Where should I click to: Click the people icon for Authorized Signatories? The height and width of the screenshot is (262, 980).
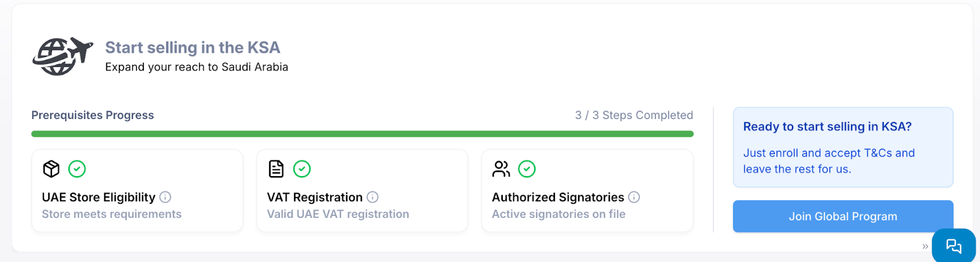(501, 169)
